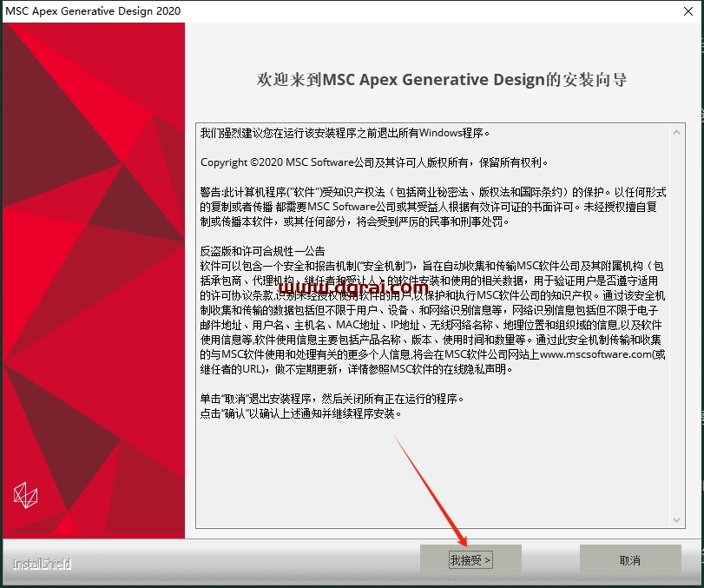Click the license text scrollbar up arrow
This screenshot has width=704, height=588.
(676, 132)
